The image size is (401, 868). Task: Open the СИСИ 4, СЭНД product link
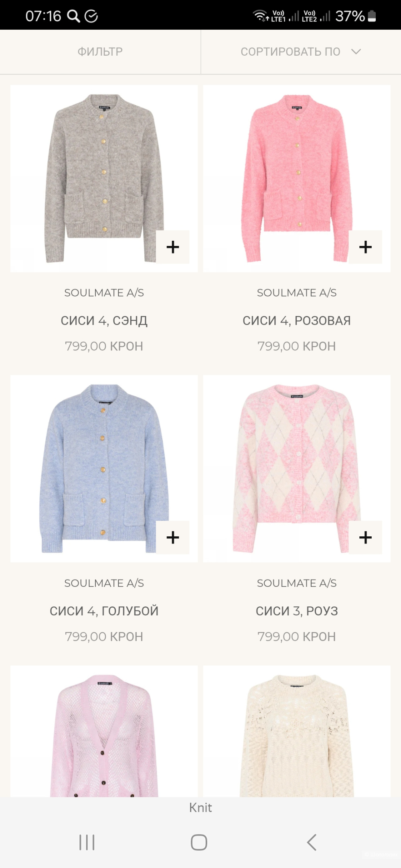(x=104, y=320)
